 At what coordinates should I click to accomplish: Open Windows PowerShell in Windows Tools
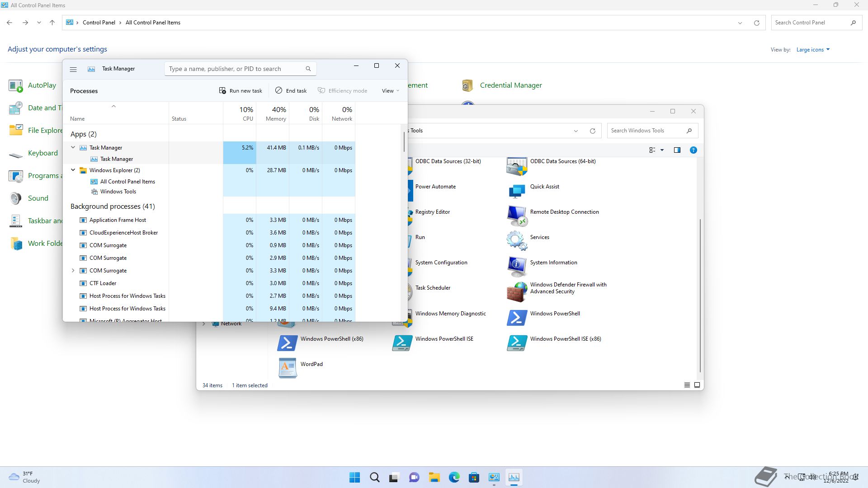(x=543, y=317)
